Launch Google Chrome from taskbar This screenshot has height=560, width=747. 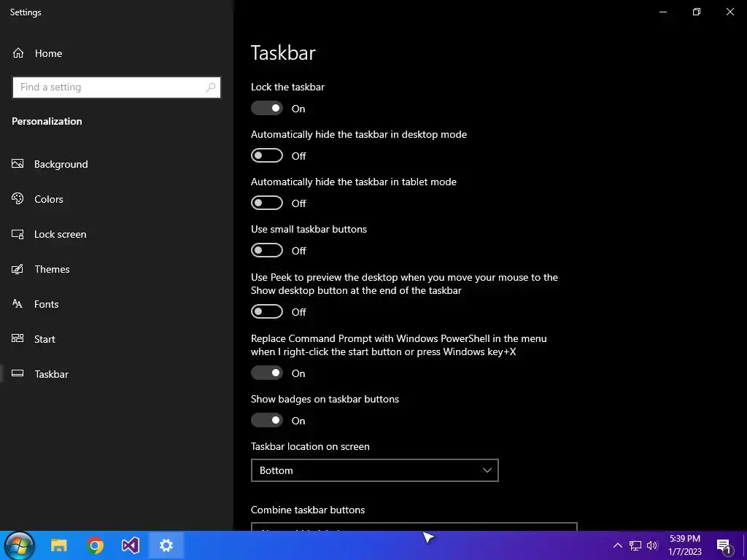click(95, 545)
